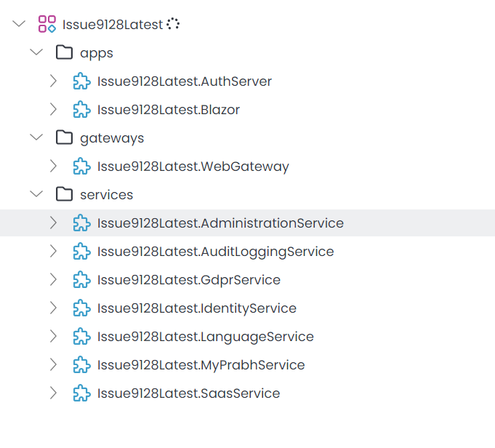The width and height of the screenshot is (495, 448).
Task: Collapse the gateways folder chevron
Action: tap(36, 138)
